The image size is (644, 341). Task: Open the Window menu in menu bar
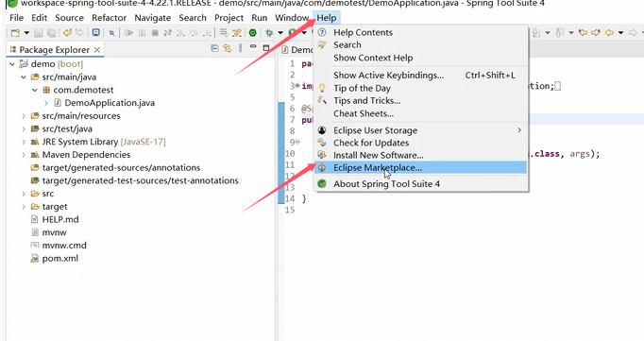click(x=292, y=18)
